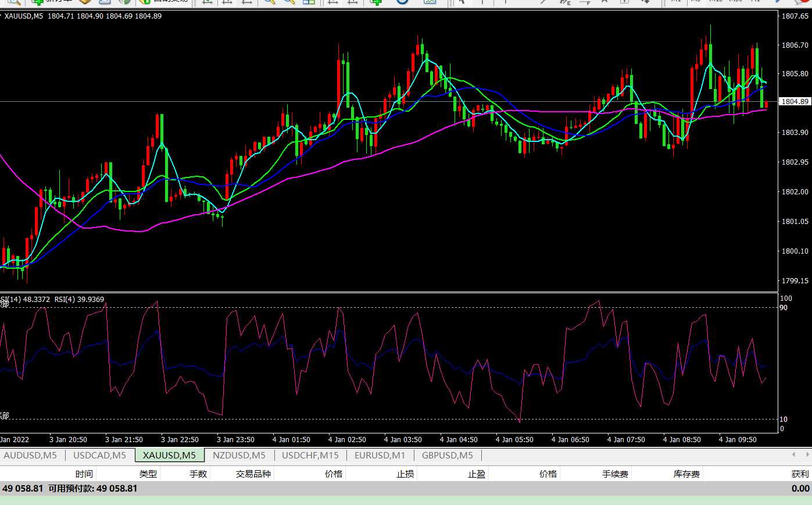Switch to the EURUSD,M1 chart tab
Viewport: 812px width, 505px height.
coord(380,455)
